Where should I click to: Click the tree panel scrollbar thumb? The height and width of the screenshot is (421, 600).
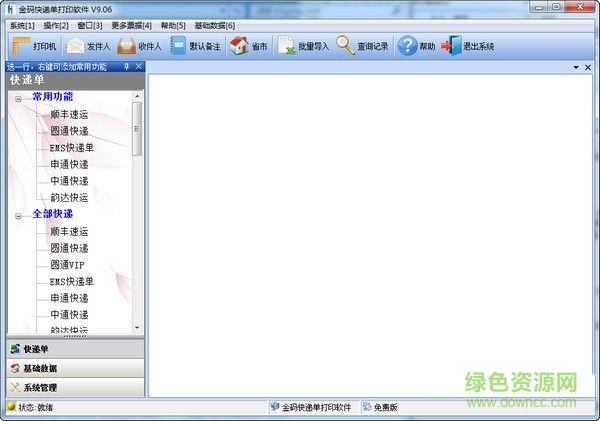(x=137, y=129)
